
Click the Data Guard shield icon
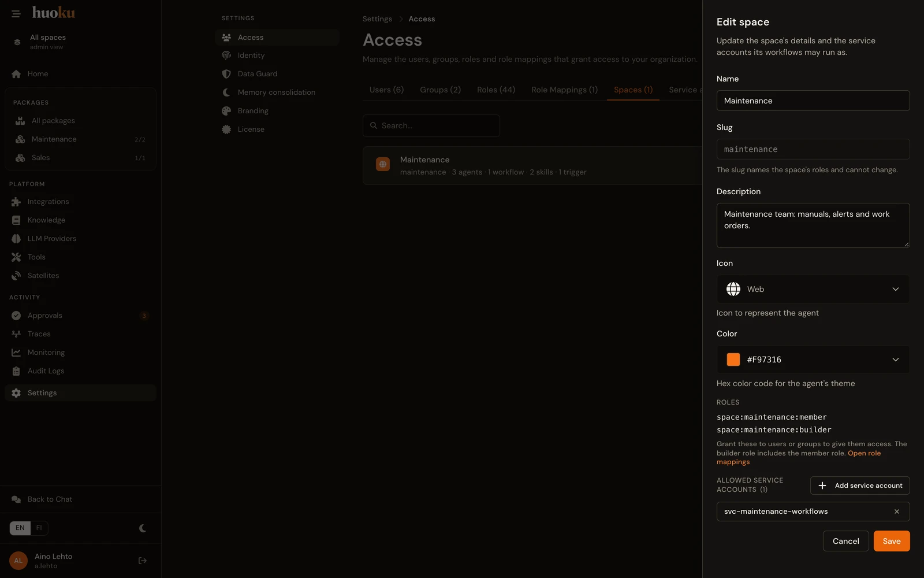tap(226, 74)
